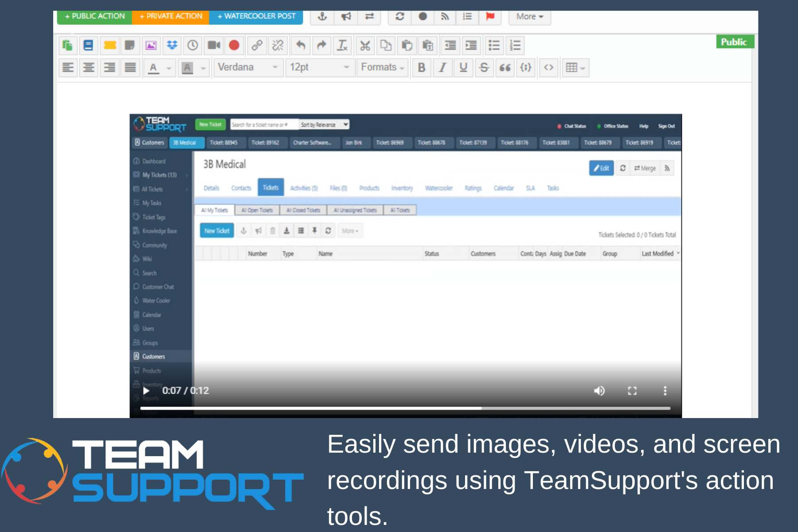Mute the video with the speaker icon
798x532 pixels.
pos(599,391)
